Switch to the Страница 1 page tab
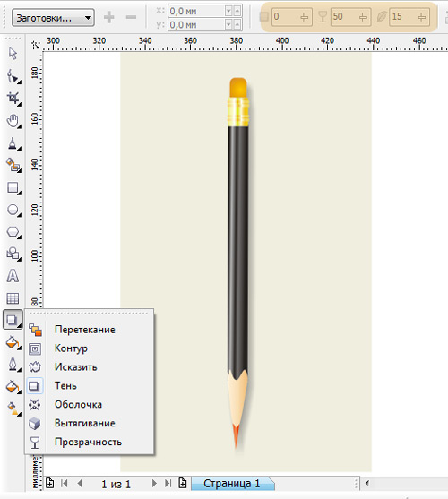 (232, 484)
